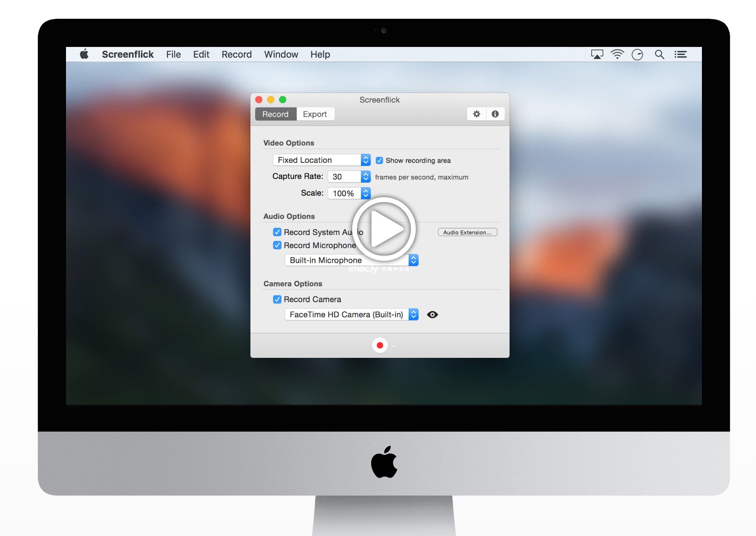The width and height of the screenshot is (756, 536).
Task: Click the 'frames per second, maximum' text
Action: click(x=422, y=177)
